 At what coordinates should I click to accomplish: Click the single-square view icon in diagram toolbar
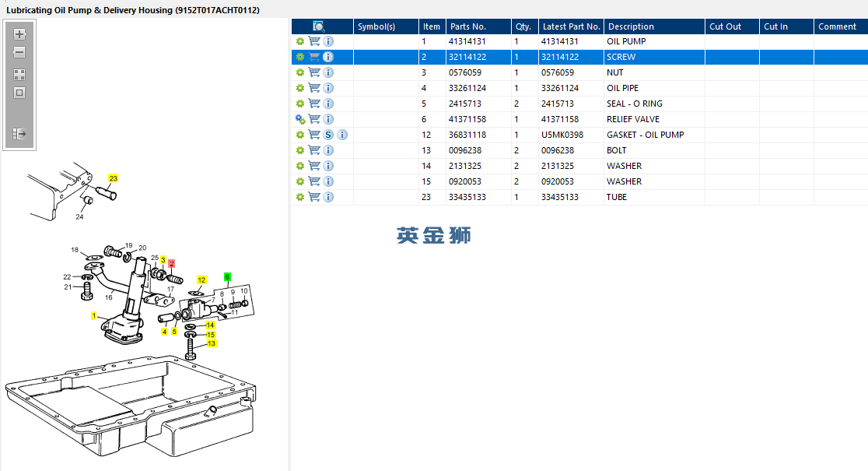(19, 93)
